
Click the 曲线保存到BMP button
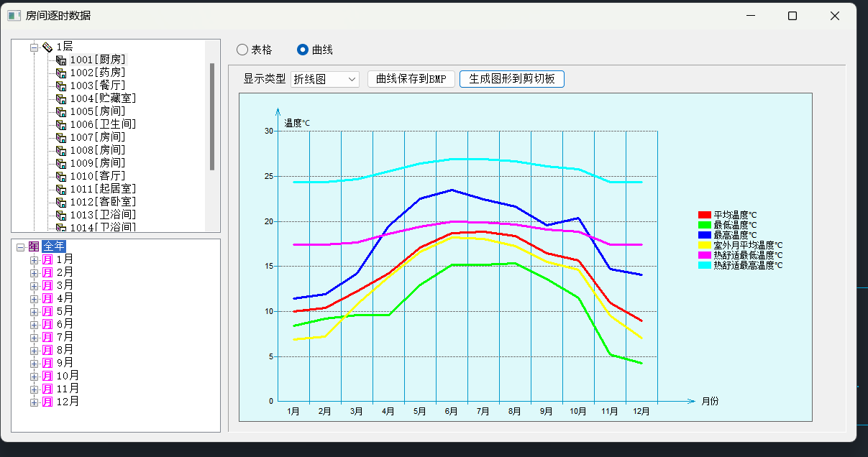[x=411, y=79]
